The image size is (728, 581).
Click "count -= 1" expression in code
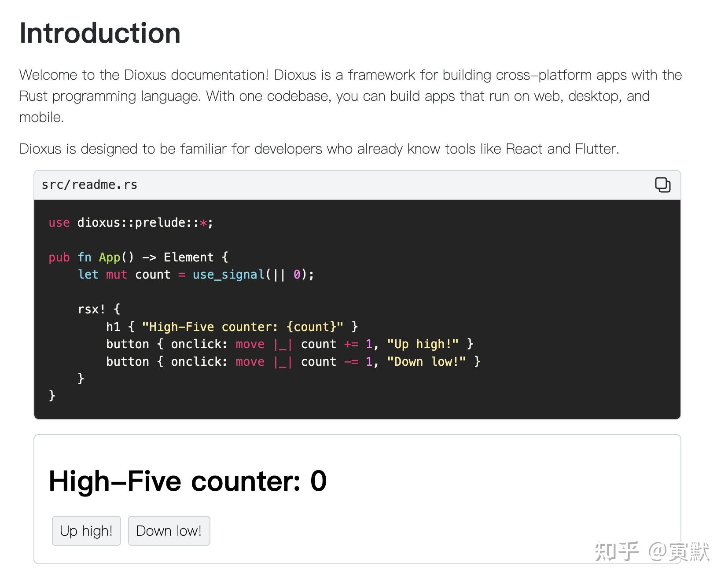point(337,361)
